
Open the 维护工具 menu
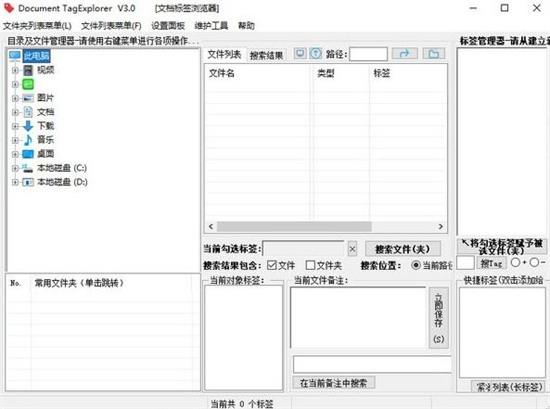click(211, 26)
